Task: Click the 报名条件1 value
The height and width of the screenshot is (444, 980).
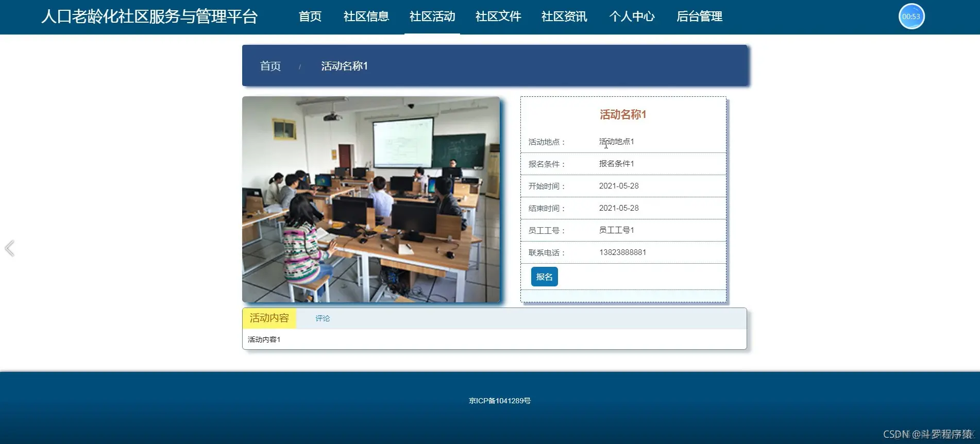Action: [x=616, y=164]
